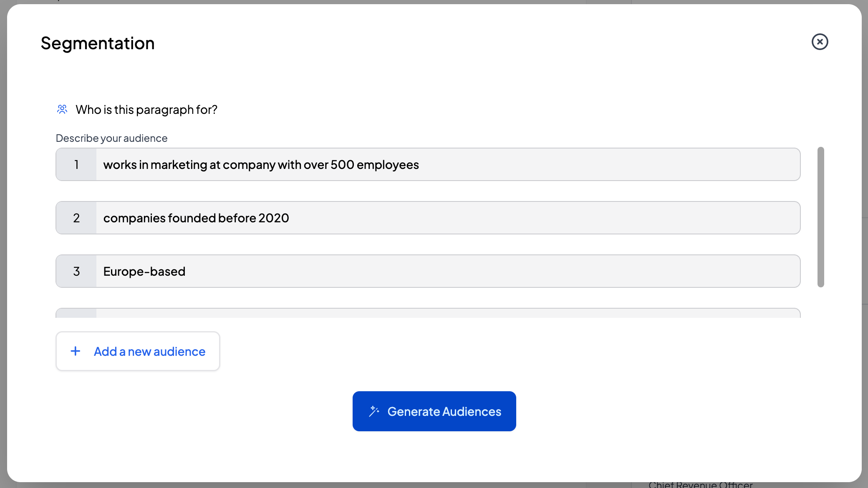Select the number 2 badge of second audience

(76, 218)
